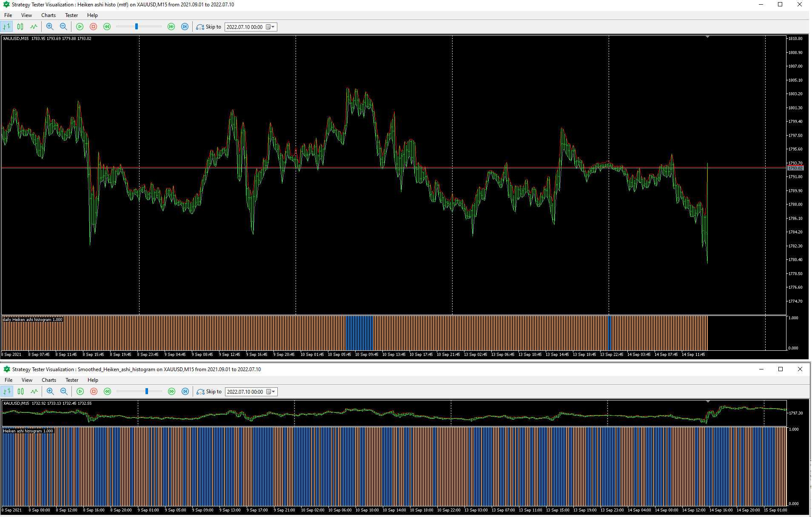Open the Charts menu in bottom window

[49, 380]
